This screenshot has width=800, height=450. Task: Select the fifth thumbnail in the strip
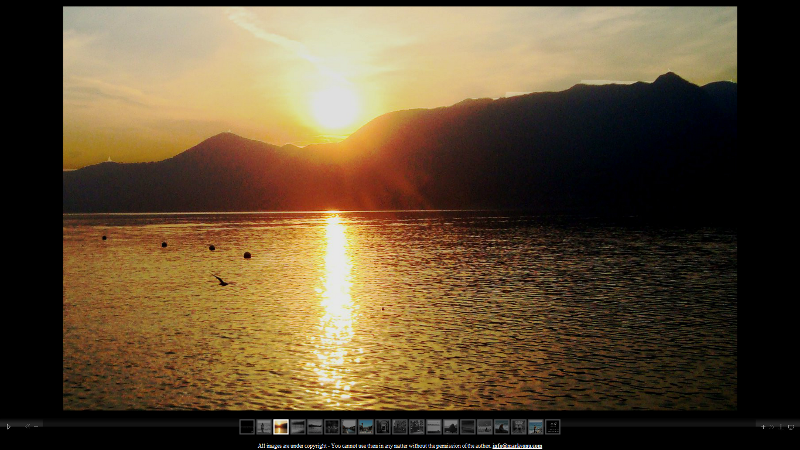pos(315,427)
